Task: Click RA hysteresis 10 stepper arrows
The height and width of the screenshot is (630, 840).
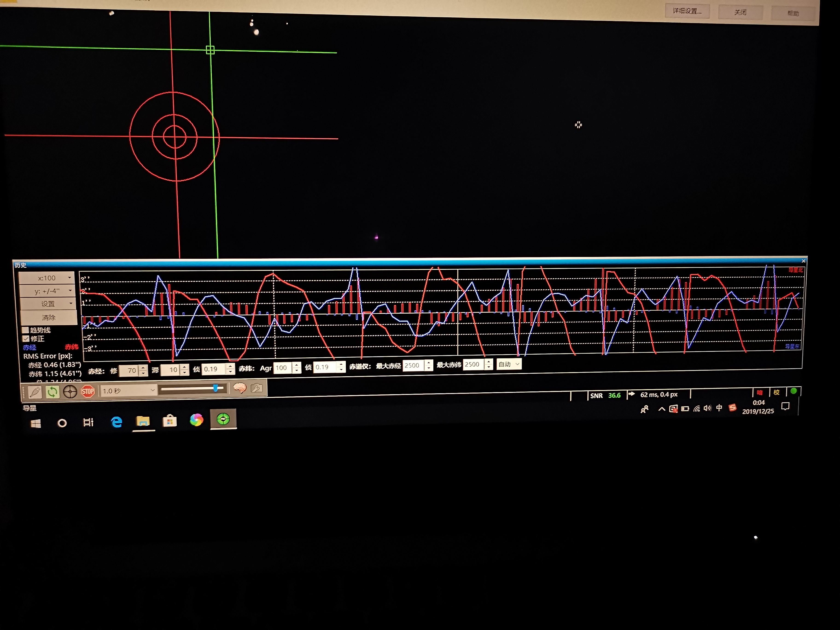Action: point(185,370)
